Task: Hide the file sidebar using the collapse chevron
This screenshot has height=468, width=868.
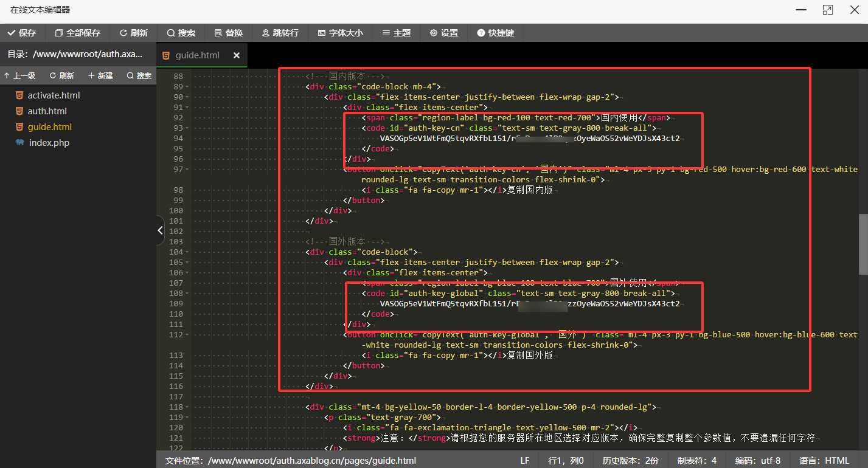Action: point(159,230)
